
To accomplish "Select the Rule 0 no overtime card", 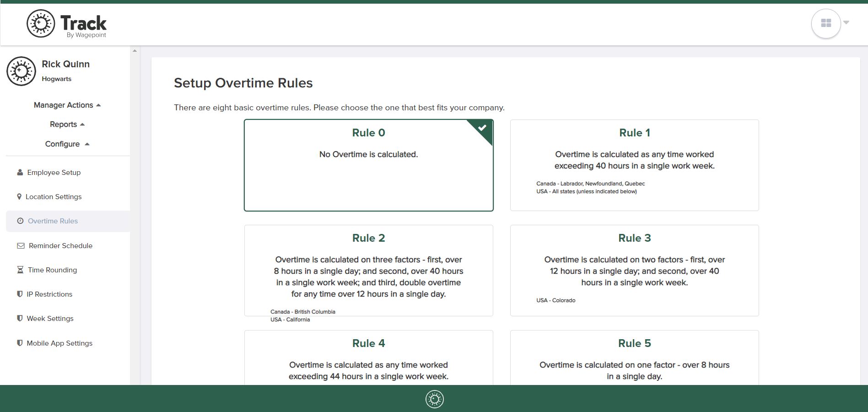I will 369,165.
